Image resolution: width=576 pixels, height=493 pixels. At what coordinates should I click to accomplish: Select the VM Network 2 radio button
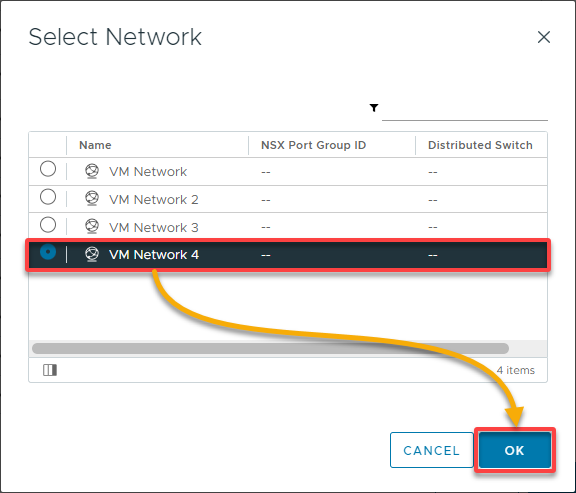[x=48, y=197]
